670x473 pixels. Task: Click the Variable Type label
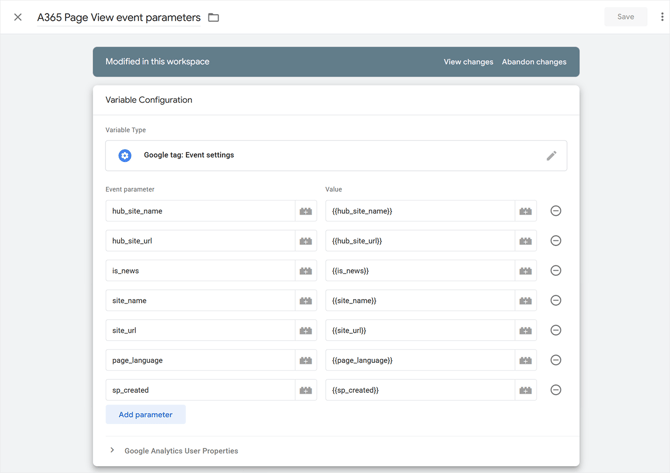(126, 130)
